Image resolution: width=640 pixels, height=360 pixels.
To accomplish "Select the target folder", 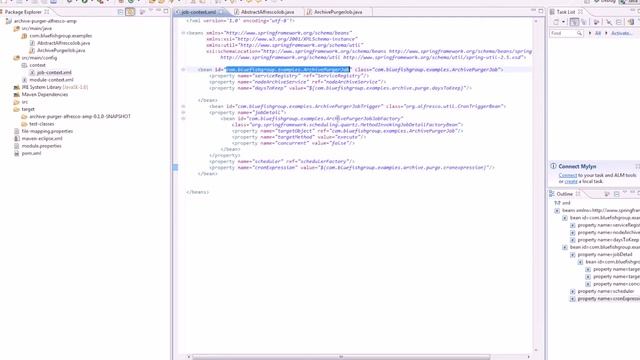I will pos(28,109).
